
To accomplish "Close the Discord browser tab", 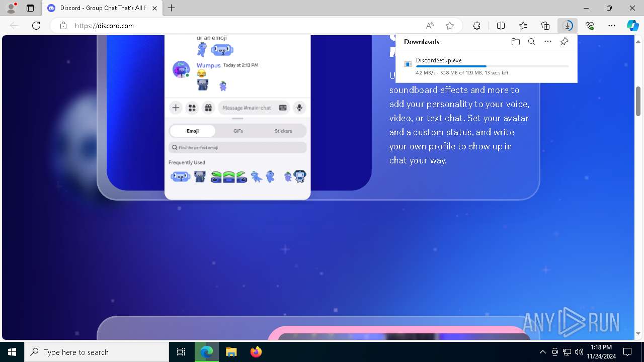I will point(155,8).
